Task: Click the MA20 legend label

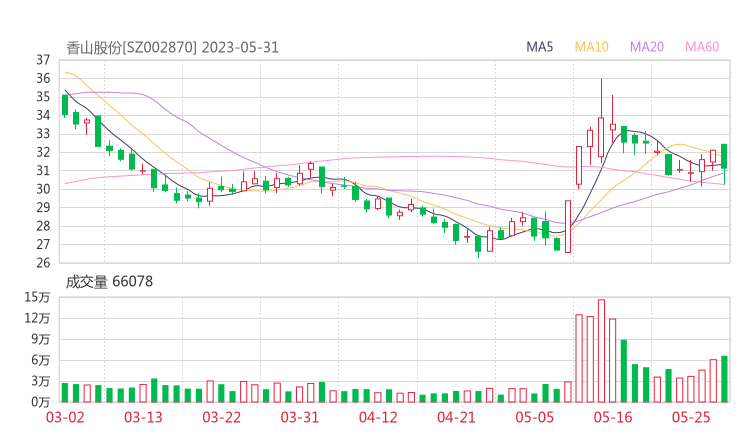Action: [647, 47]
